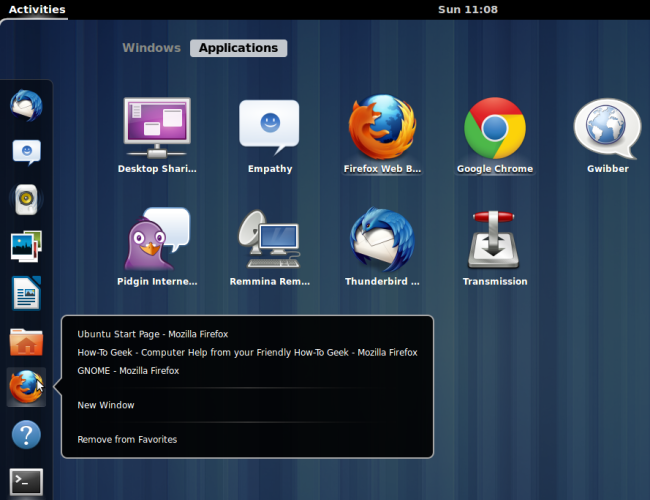
Task: Launch Gwibber social client
Action: 608,135
